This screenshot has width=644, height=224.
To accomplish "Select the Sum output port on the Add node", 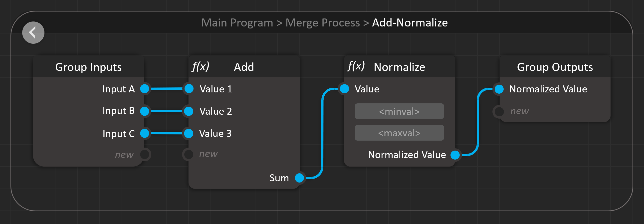I will (x=299, y=178).
